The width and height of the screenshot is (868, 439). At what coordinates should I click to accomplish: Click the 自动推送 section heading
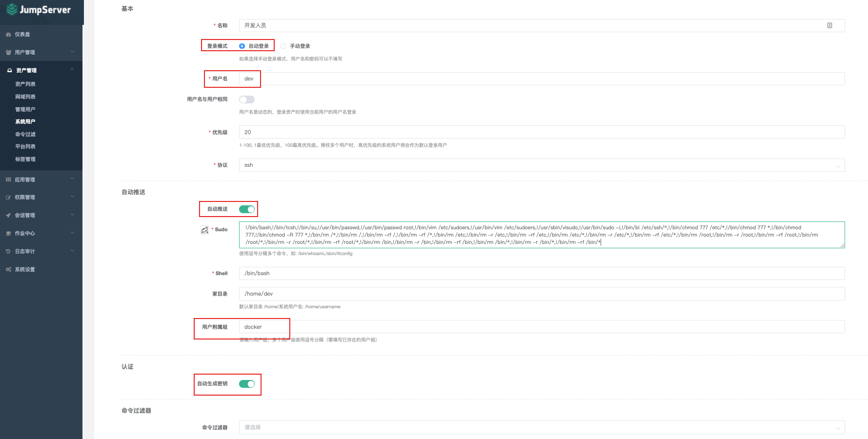click(x=133, y=192)
